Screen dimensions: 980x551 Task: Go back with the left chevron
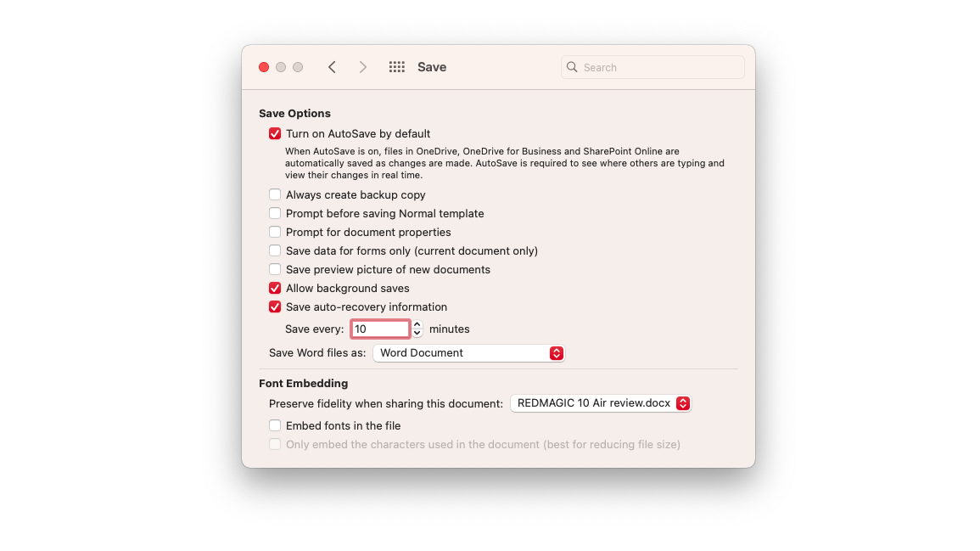coord(332,67)
